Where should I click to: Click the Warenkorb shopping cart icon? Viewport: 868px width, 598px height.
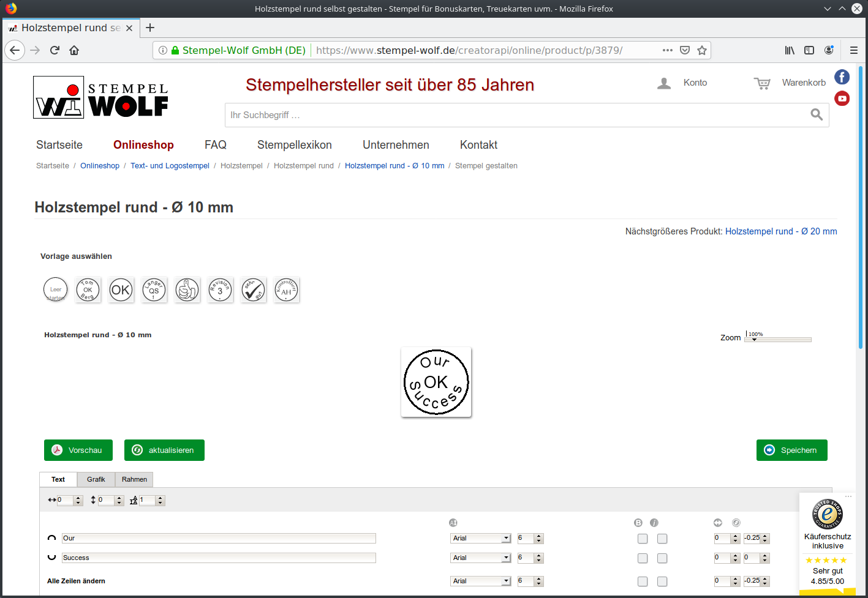pyautogui.click(x=762, y=83)
